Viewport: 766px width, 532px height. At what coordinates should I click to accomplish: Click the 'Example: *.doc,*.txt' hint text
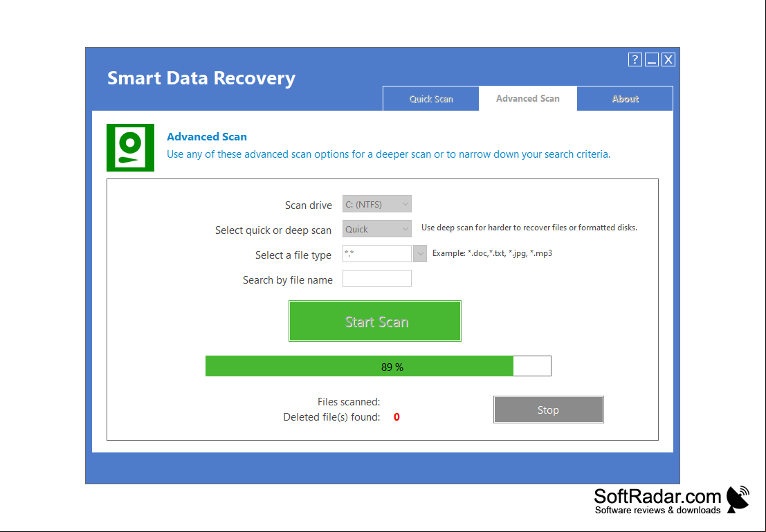493,253
